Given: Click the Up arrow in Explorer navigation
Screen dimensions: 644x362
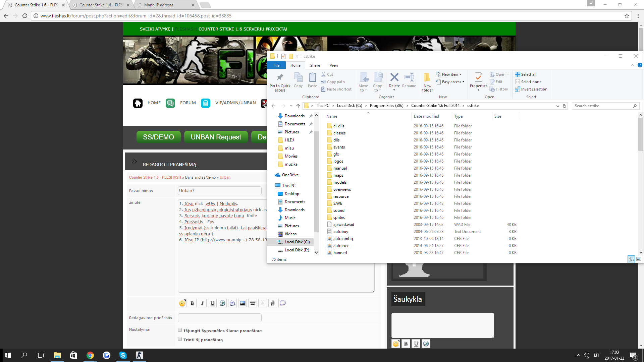Looking at the screenshot, I should click(x=298, y=106).
